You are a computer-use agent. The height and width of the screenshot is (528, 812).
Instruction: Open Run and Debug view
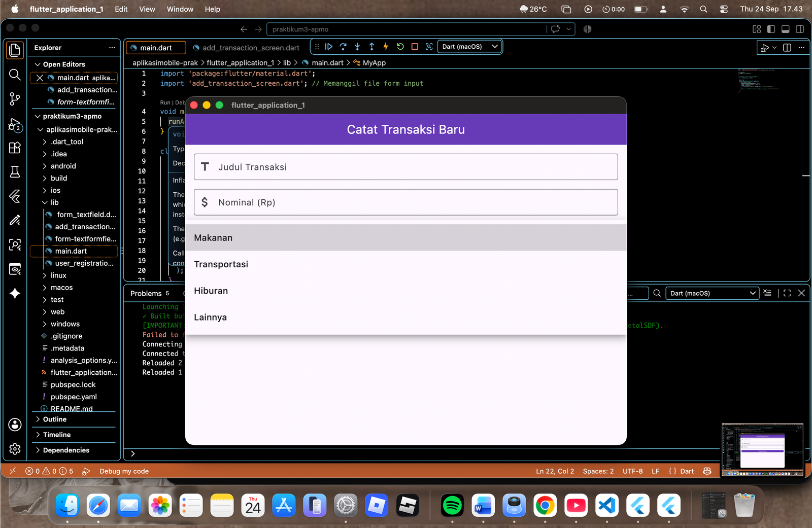(15, 124)
